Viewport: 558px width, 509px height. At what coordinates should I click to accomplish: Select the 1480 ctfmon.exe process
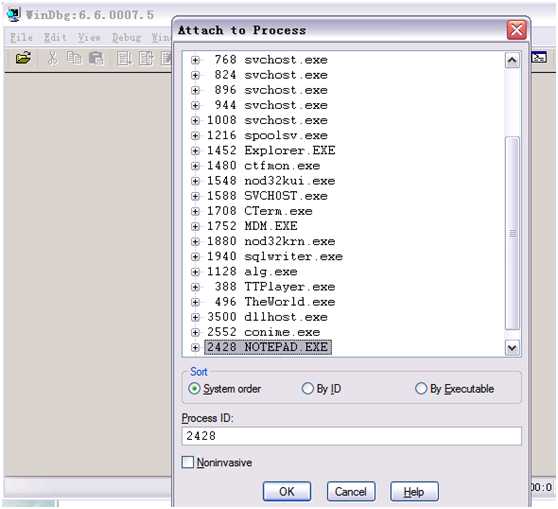point(263,166)
